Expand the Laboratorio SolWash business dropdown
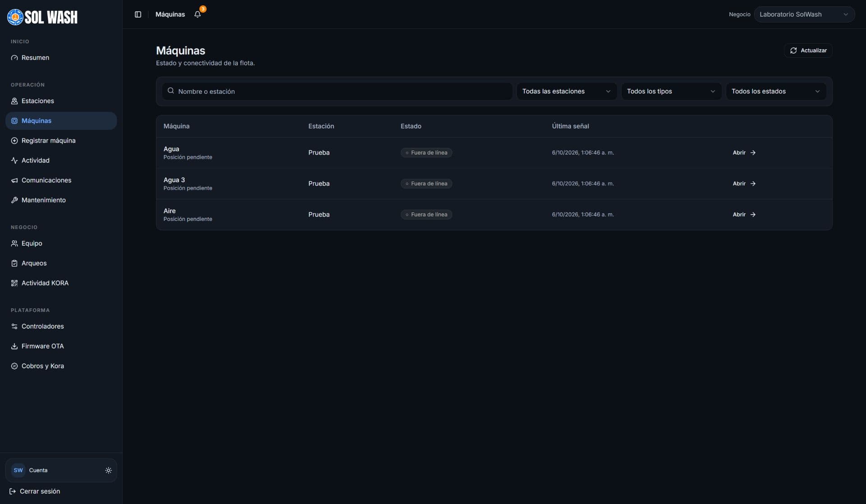 click(x=804, y=14)
